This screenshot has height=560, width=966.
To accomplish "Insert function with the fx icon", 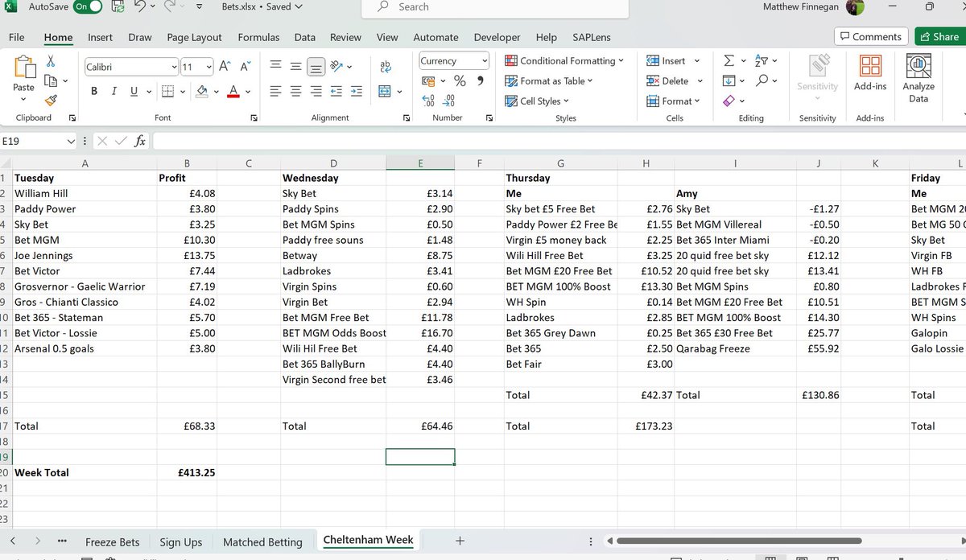I will (x=140, y=141).
